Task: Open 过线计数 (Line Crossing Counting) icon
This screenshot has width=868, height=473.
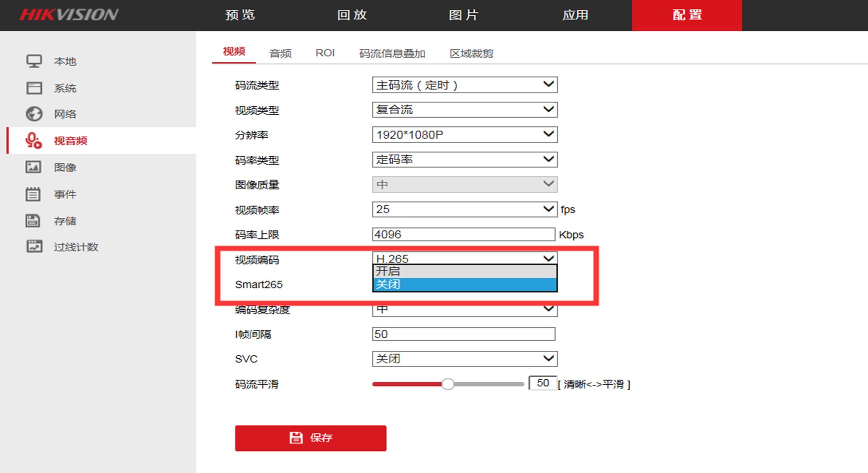Action: [33, 246]
